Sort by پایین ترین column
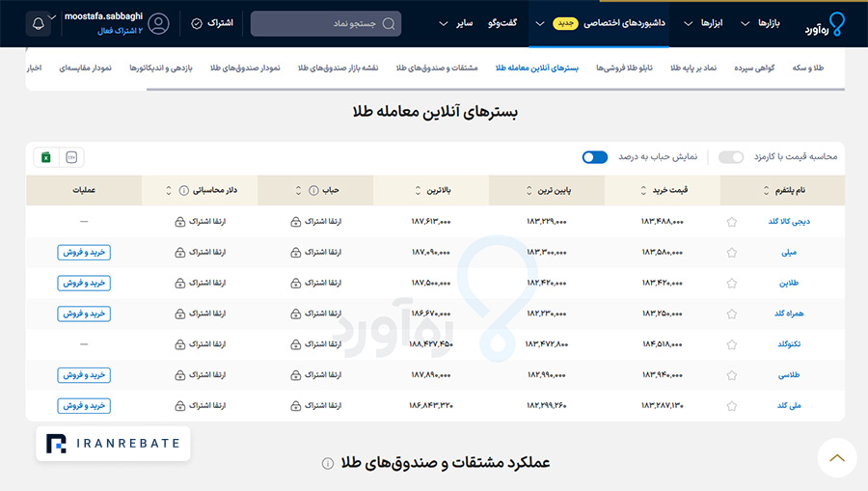Screen dimensions: 868x491 529,190
